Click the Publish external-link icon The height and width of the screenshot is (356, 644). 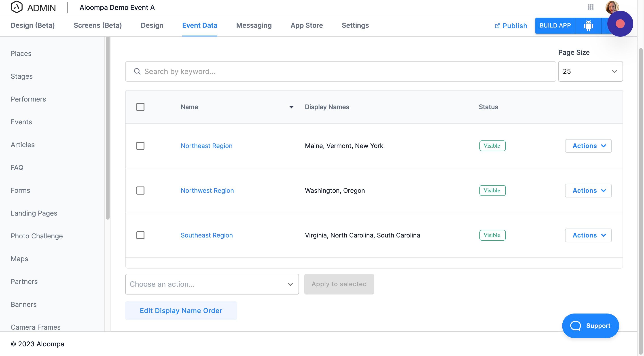click(497, 26)
